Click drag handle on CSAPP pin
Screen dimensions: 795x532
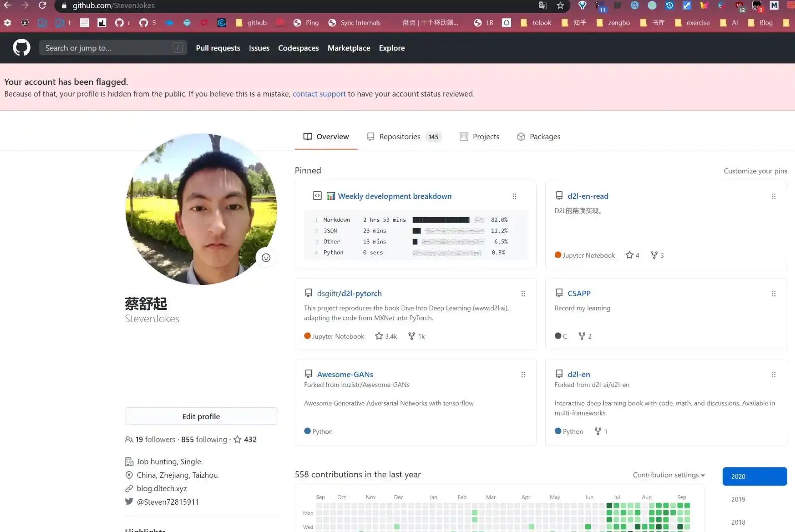coord(773,294)
